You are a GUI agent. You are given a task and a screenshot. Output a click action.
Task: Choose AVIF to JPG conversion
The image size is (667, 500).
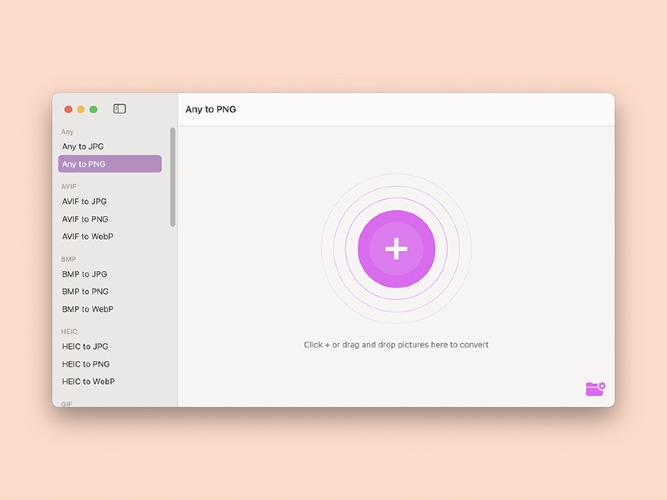click(x=84, y=201)
